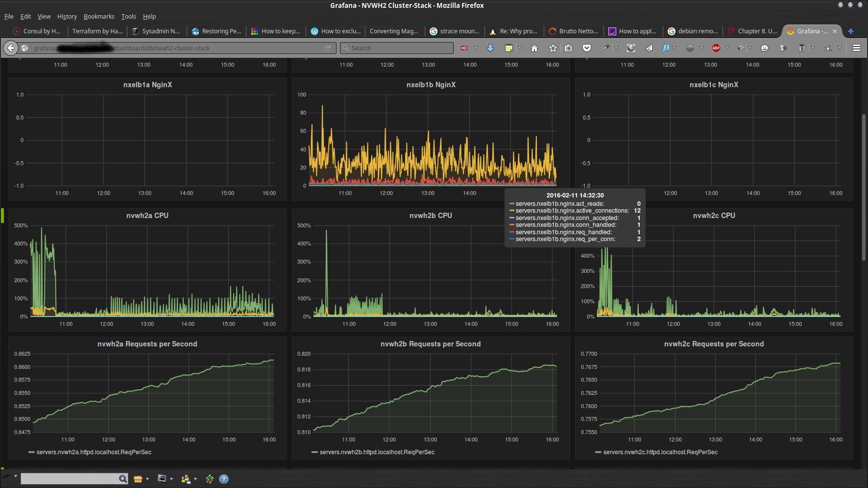Open the Pocket extension icon
The image size is (868, 488).
click(587, 48)
